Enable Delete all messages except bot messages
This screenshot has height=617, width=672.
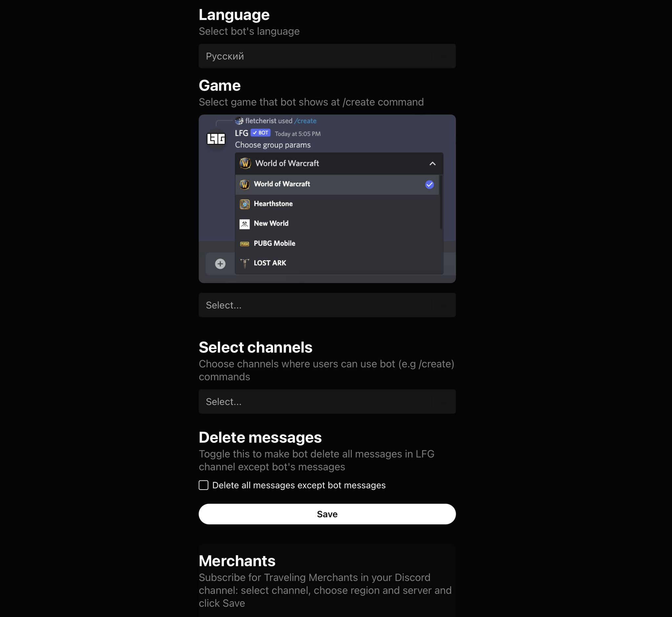pos(204,485)
